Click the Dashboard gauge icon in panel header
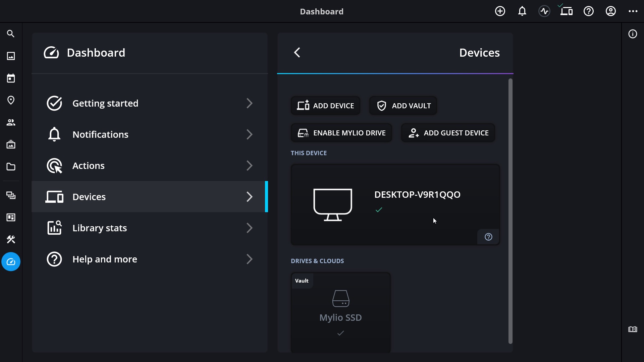The image size is (644, 362). 51,53
